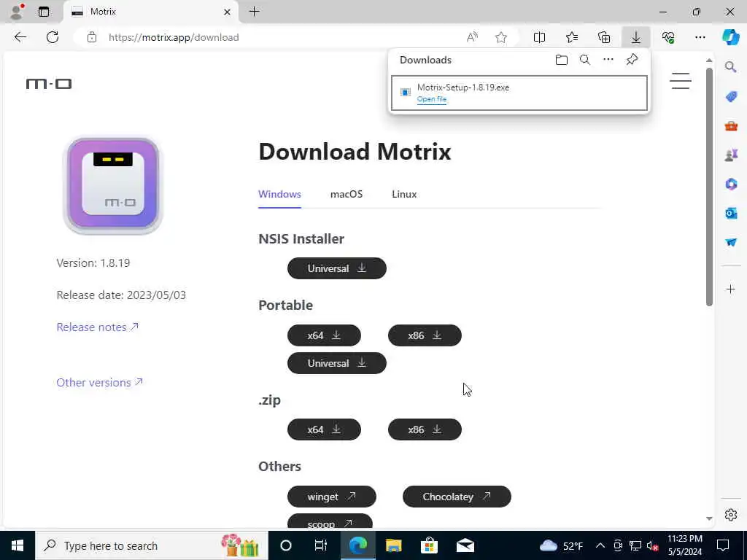Search downloads magnifier icon
This screenshot has width=747, height=560.
[585, 60]
